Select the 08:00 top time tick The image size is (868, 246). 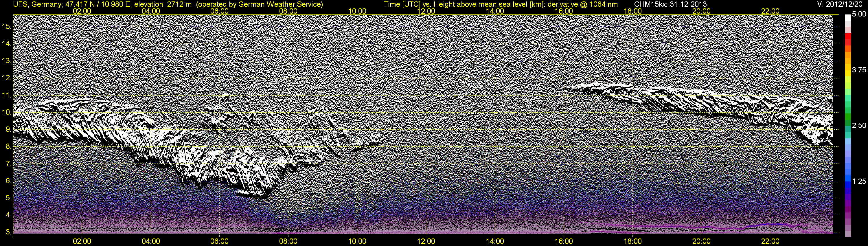[x=288, y=11]
